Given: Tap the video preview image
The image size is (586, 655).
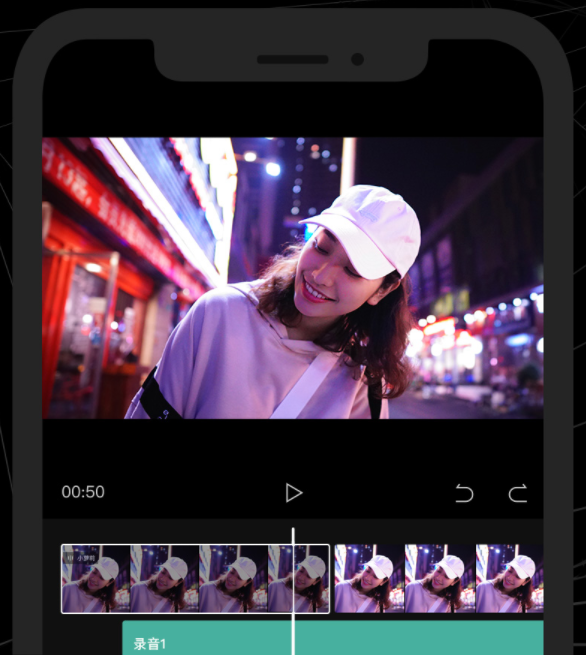Looking at the screenshot, I should click(293, 278).
